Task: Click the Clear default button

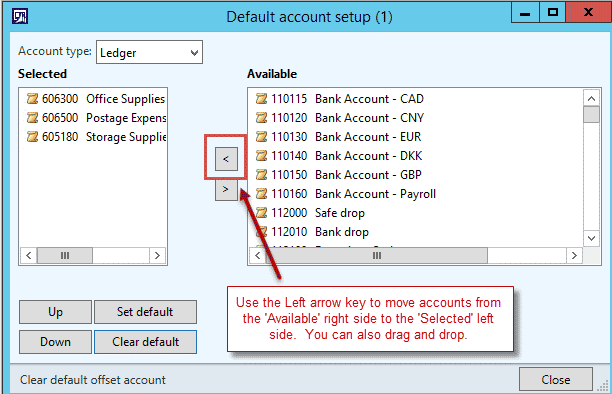Action: (145, 342)
